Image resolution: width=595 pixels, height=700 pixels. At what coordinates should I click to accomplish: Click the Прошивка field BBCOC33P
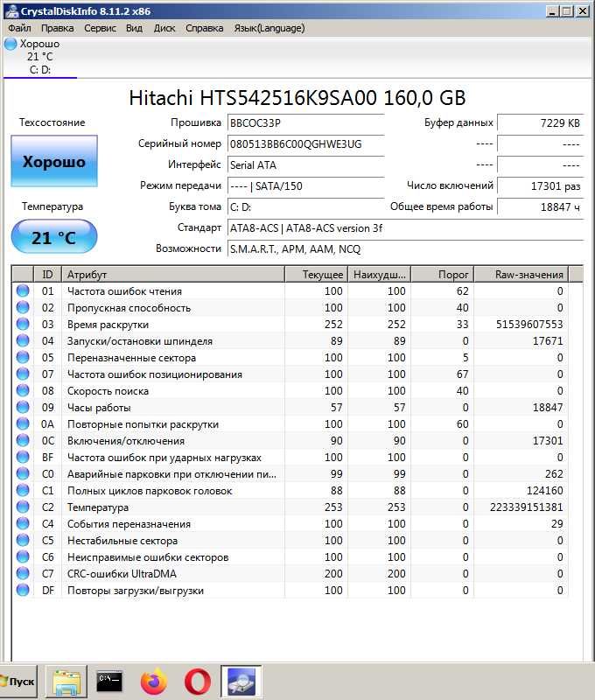[305, 122]
